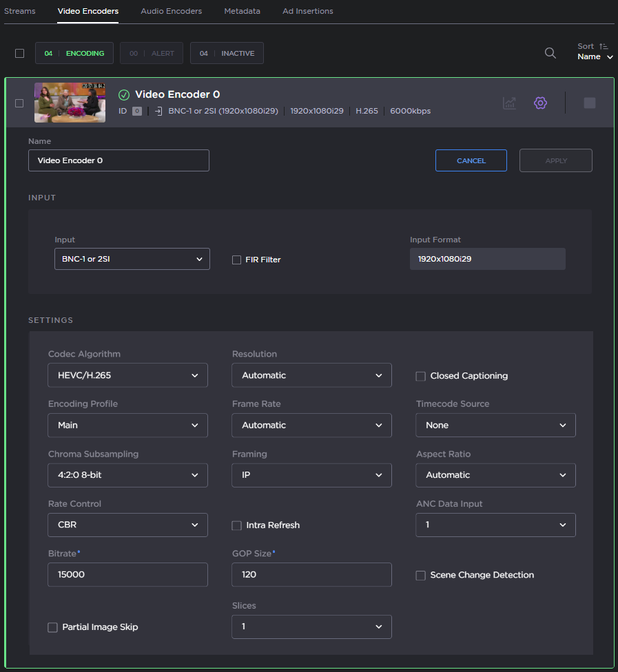Turn on Scene Change Detection
The width and height of the screenshot is (618, 672).
point(420,575)
